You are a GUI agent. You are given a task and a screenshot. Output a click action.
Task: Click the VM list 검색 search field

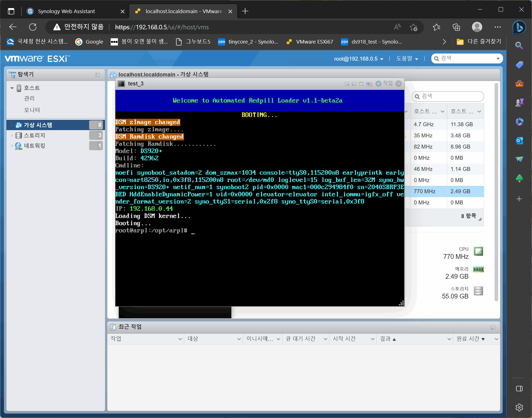[448, 96]
